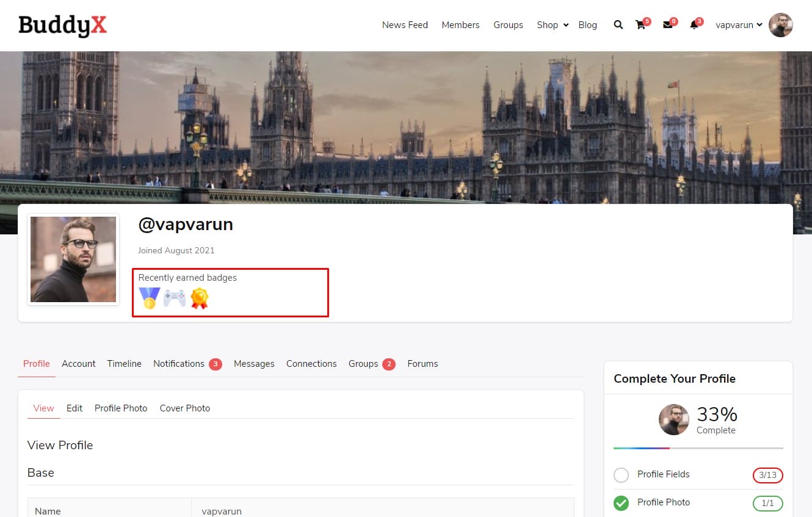Click the gold medal badge
Image resolution: width=812 pixels, height=517 pixels.
click(x=149, y=298)
